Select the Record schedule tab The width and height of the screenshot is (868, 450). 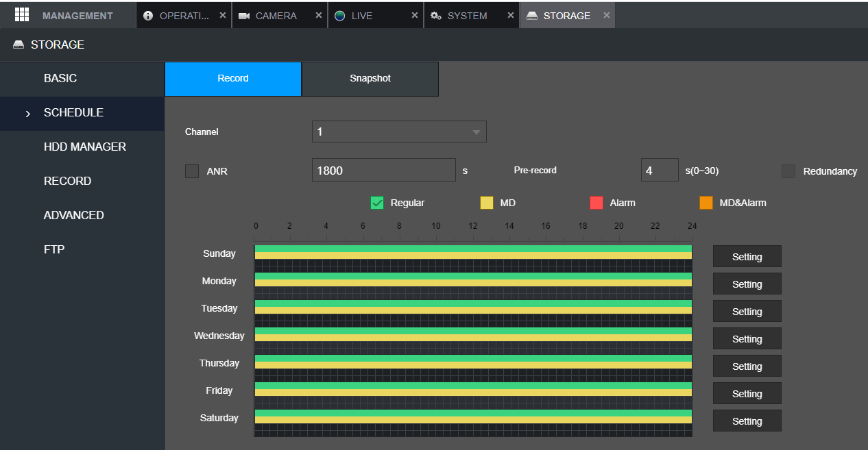233,79
